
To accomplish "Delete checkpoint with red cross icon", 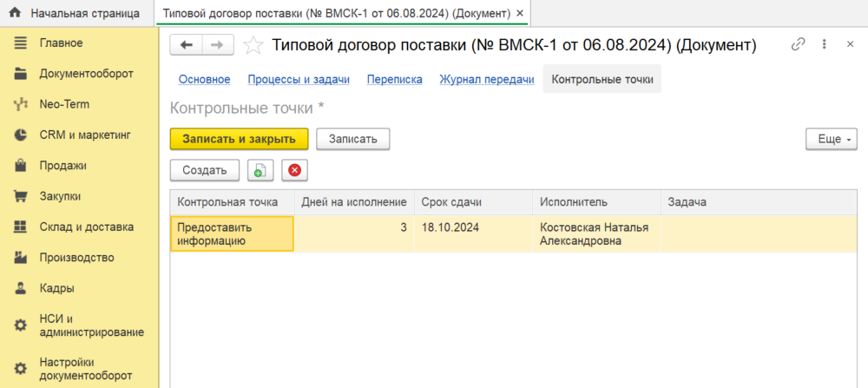I will (294, 170).
